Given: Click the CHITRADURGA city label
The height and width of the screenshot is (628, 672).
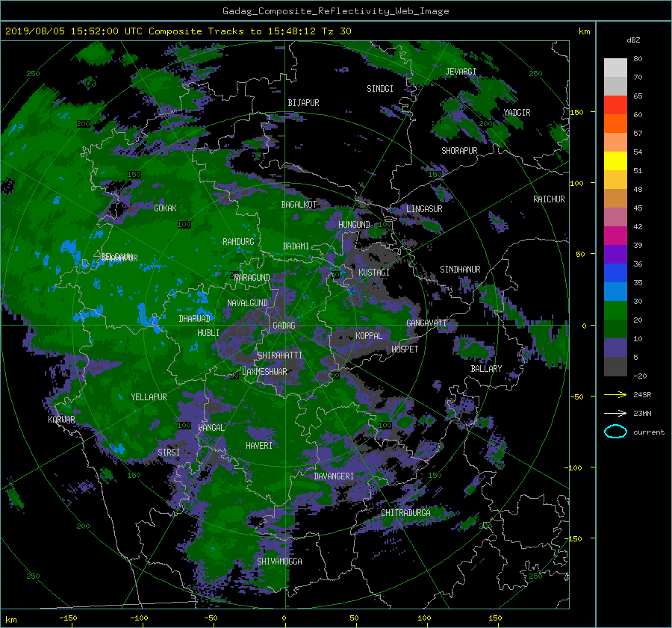Looking at the screenshot, I should pos(406,513).
